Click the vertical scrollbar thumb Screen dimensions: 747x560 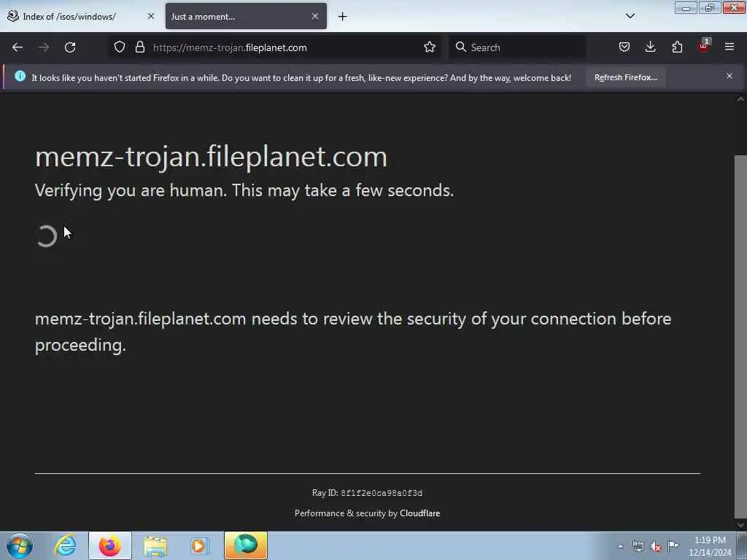pyautogui.click(x=740, y=335)
